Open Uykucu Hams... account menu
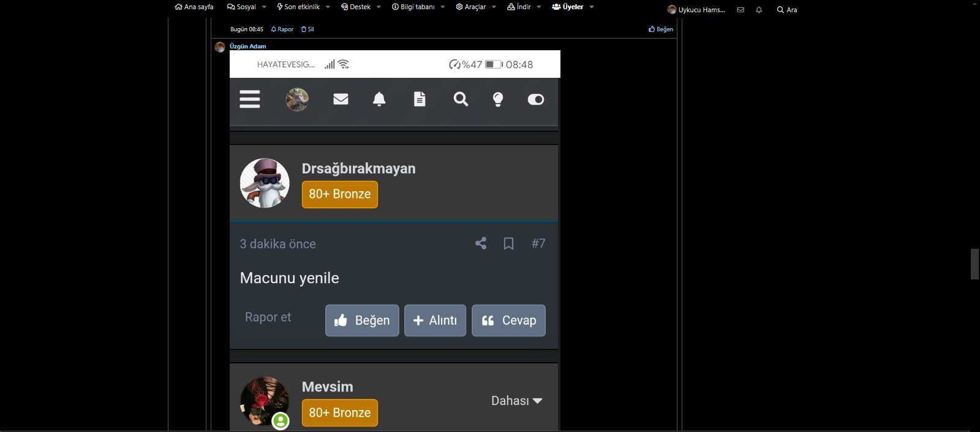Viewport: 980px width, 432px height. 696,10
